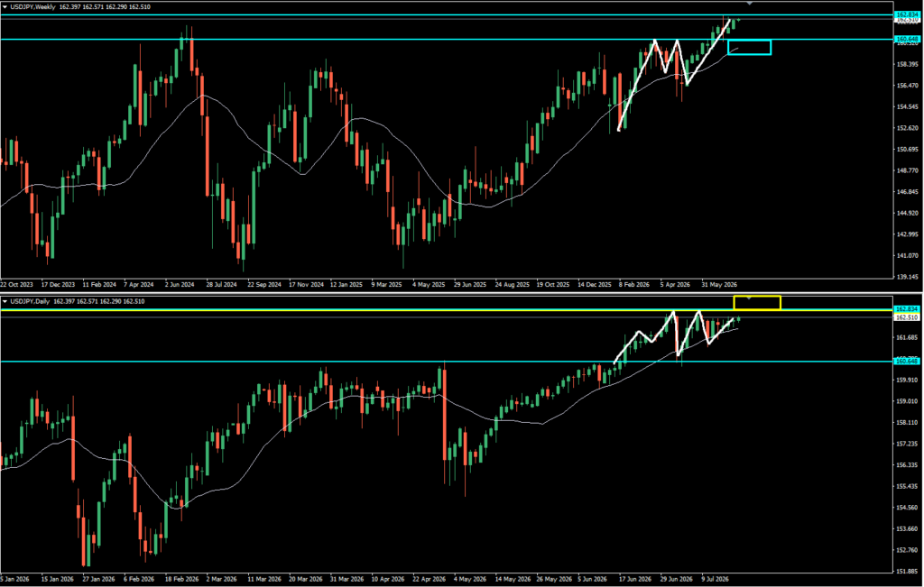Select the 162.834 price label in Daily chart
The height and width of the screenshot is (587, 924).
click(x=907, y=309)
